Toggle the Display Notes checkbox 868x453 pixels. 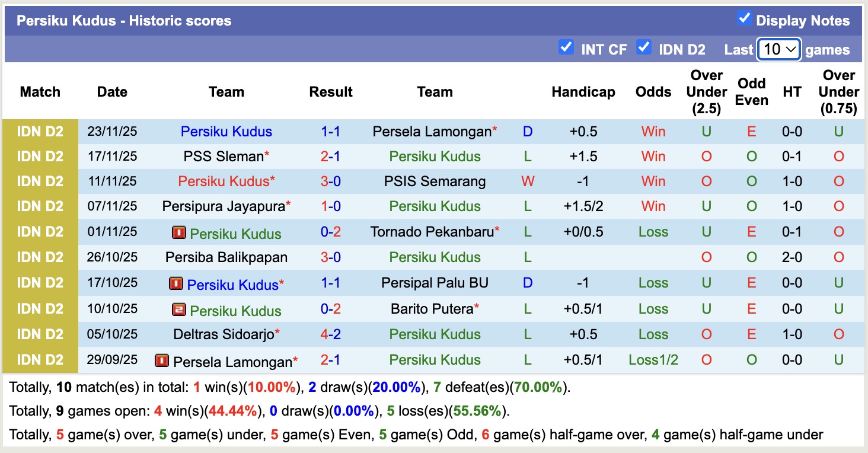click(744, 18)
